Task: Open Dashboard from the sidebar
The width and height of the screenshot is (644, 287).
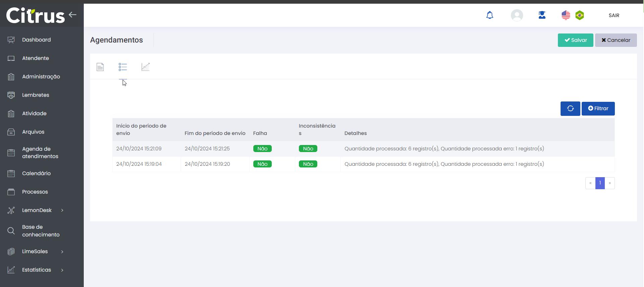Action: coord(36,40)
